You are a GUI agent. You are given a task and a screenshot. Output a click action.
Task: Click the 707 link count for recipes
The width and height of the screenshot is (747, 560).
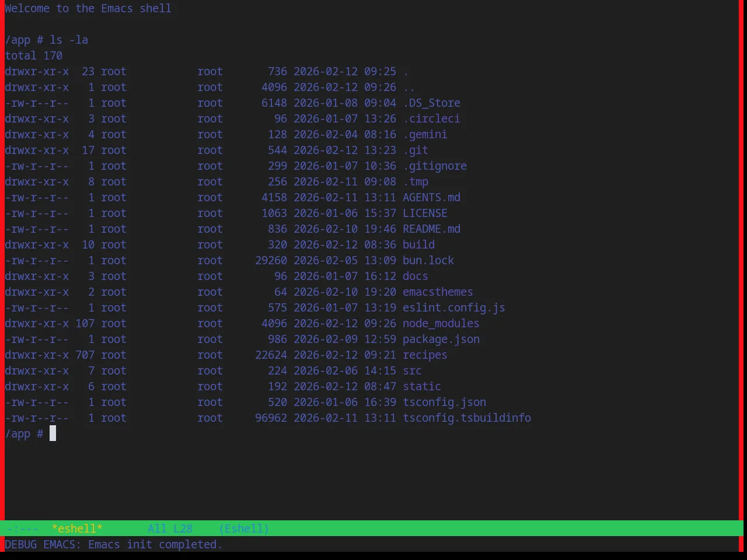(x=85, y=355)
